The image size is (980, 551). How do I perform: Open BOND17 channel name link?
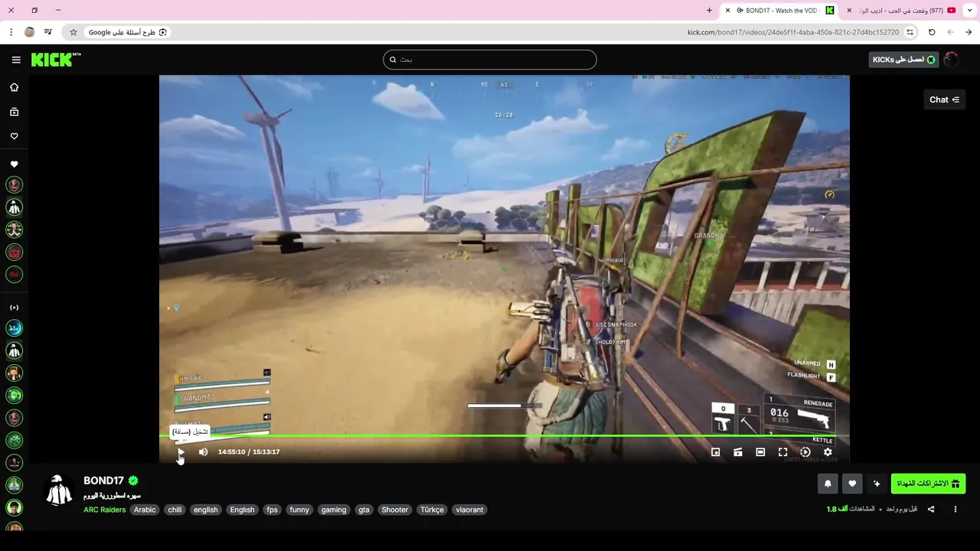pos(103,481)
